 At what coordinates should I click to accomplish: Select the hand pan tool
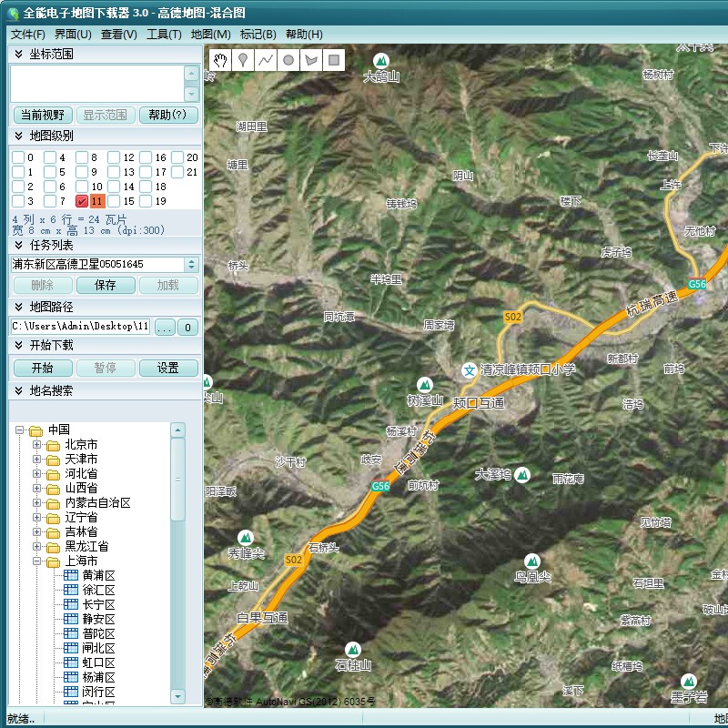(x=220, y=60)
